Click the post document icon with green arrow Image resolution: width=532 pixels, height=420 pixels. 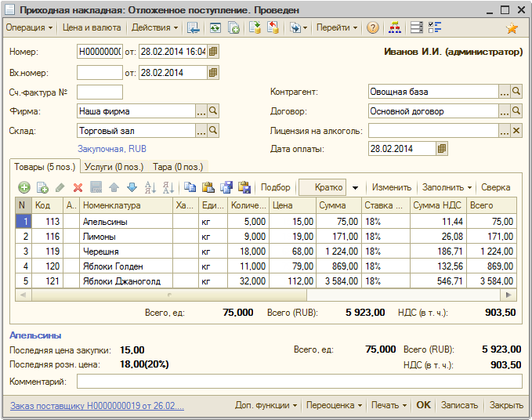click(255, 27)
